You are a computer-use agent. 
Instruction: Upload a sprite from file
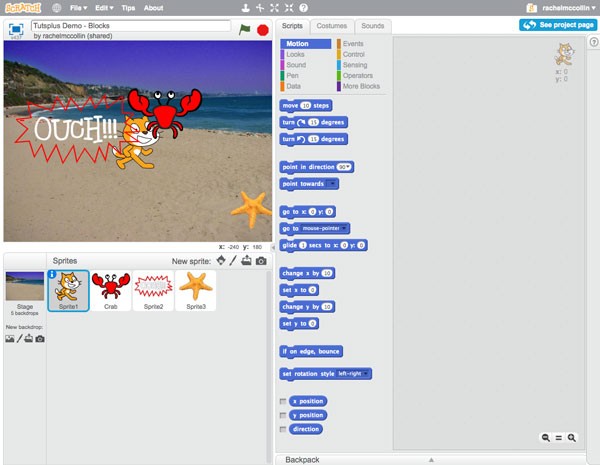(246, 261)
